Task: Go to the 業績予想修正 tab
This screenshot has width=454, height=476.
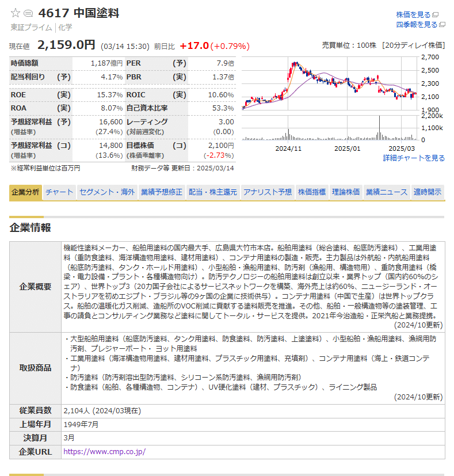Action: 162,192
